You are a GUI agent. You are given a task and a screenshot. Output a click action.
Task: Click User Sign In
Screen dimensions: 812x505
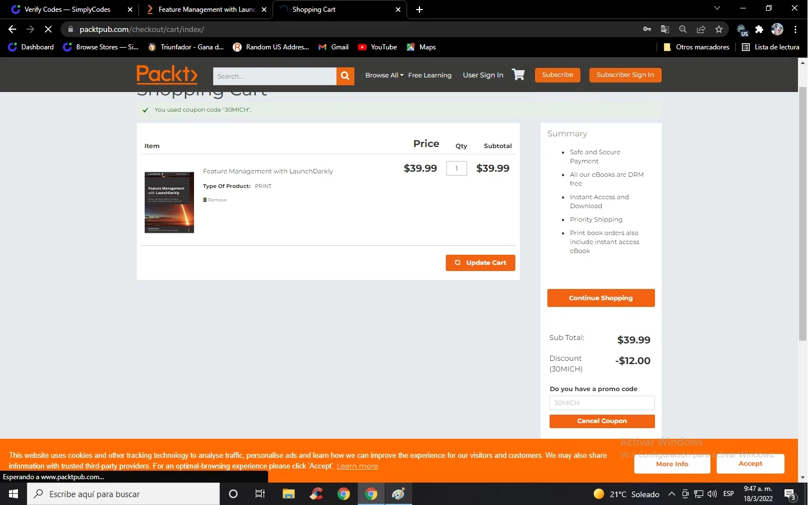click(x=483, y=75)
